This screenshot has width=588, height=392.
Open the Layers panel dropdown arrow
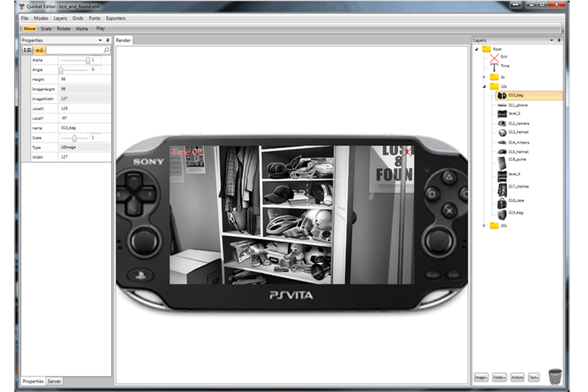point(551,40)
